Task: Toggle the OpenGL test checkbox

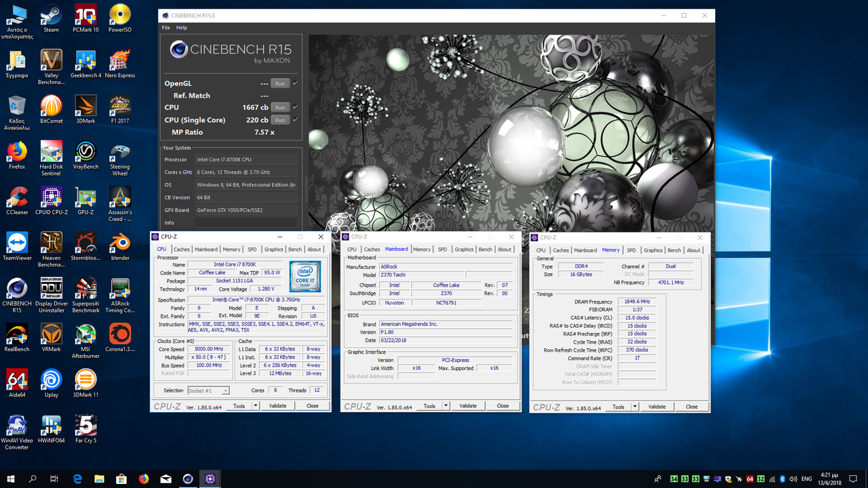Action: (295, 83)
